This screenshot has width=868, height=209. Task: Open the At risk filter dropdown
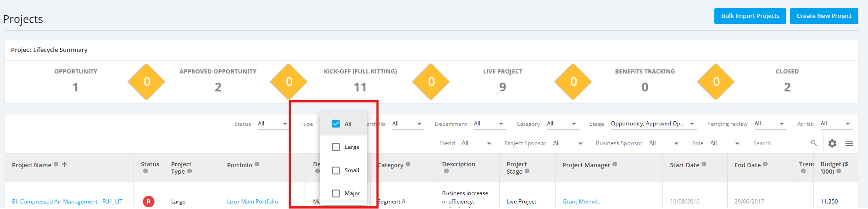click(836, 124)
